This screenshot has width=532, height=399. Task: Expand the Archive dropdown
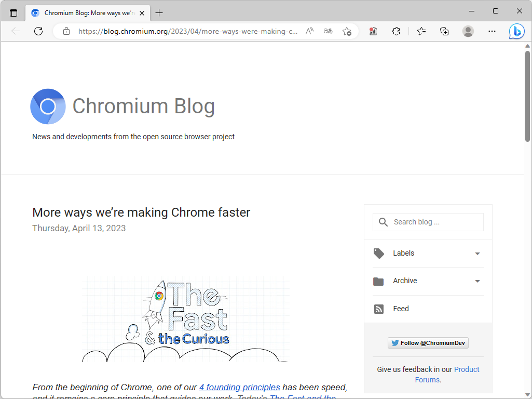coord(477,281)
